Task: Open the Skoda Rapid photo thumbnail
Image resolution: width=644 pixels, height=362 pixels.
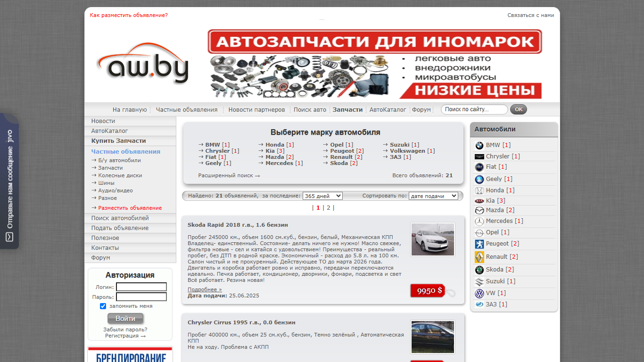Action: (x=433, y=239)
